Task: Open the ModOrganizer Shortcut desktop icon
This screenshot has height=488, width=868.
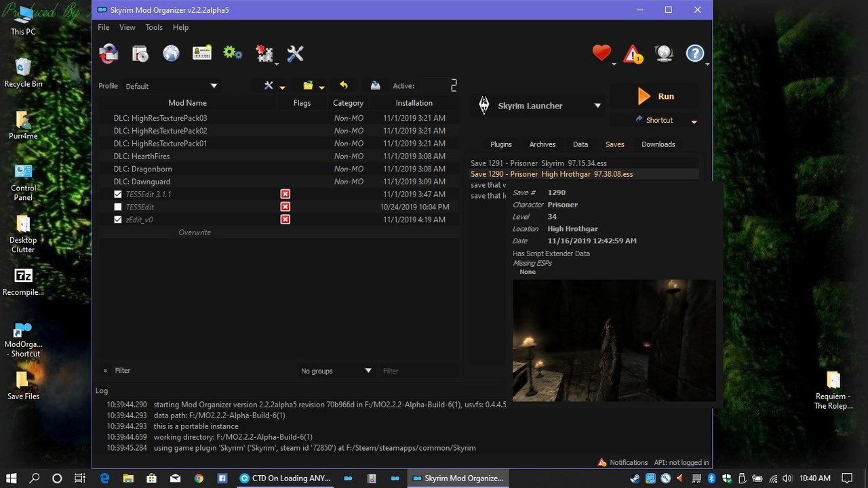Action: click(x=23, y=340)
